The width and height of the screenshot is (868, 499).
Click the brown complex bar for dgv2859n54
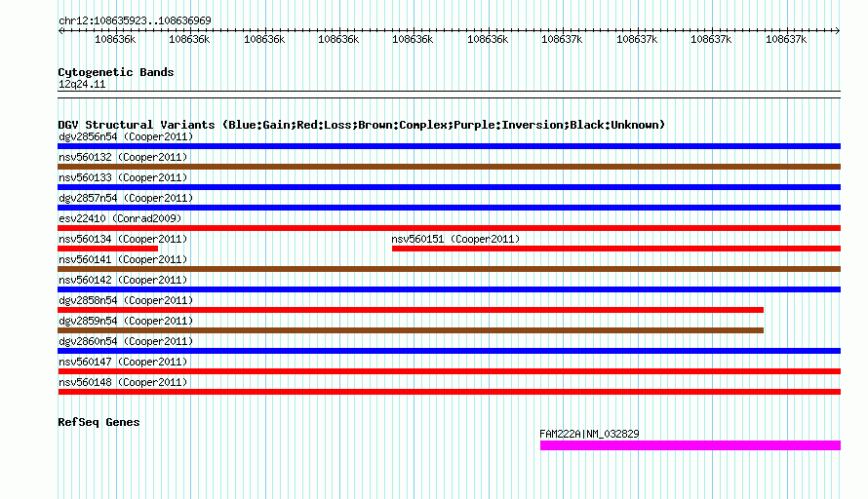click(x=411, y=330)
